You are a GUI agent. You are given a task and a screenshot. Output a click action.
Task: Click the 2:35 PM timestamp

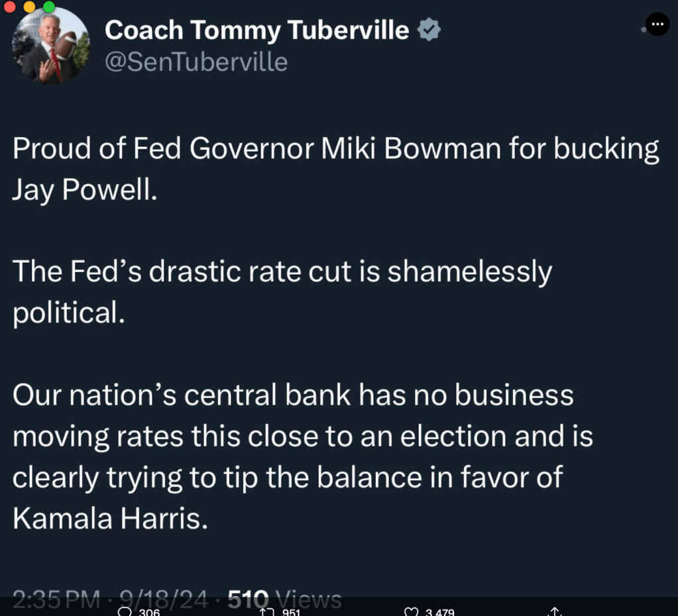tap(56, 599)
